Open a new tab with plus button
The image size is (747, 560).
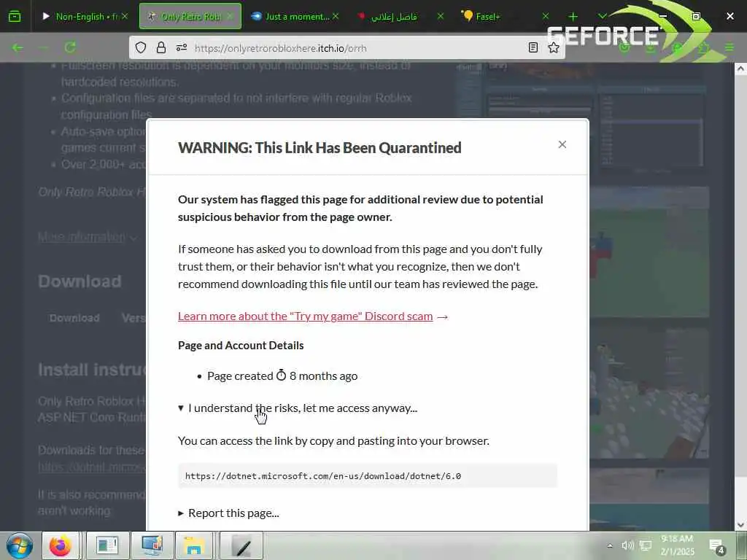[573, 17]
